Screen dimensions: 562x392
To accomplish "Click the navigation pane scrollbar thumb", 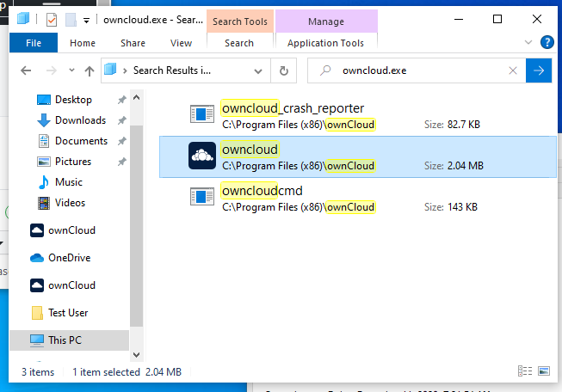I will (136, 225).
